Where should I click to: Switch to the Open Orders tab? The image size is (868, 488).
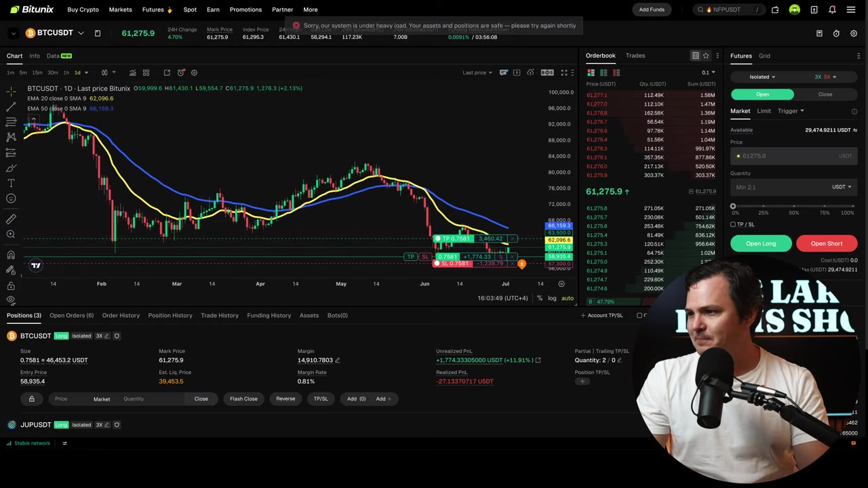tap(71, 315)
